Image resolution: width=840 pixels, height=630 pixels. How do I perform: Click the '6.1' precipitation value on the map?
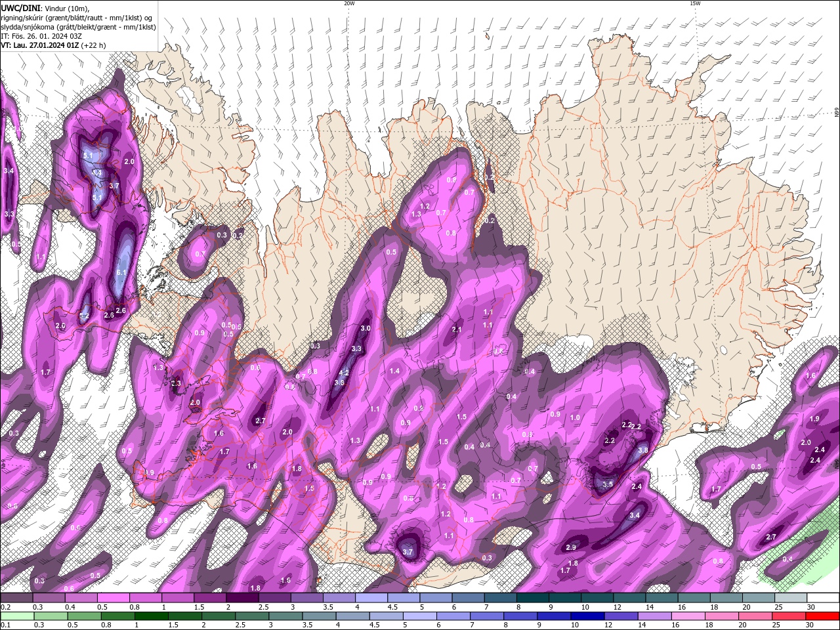coord(121,272)
